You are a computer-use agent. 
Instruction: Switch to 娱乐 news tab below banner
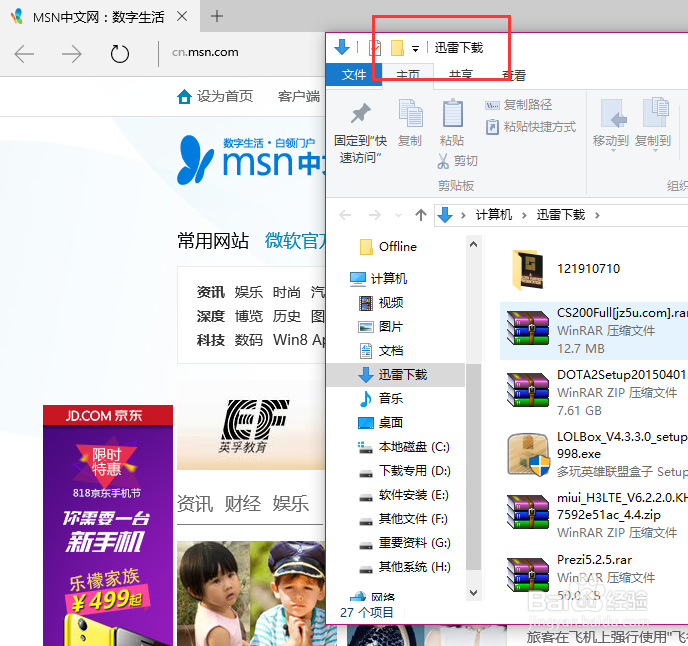click(x=290, y=503)
